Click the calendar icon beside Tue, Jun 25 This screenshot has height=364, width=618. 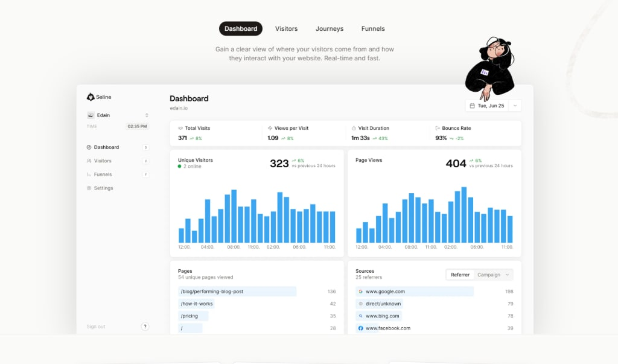point(472,106)
